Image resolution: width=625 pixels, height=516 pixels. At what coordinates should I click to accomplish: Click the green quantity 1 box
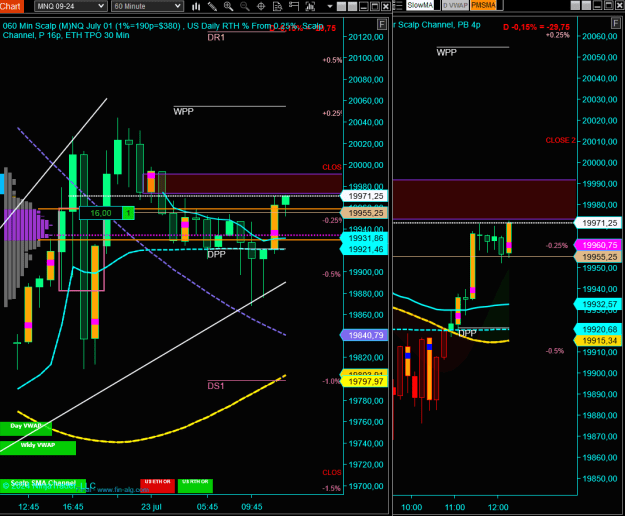[x=128, y=213]
